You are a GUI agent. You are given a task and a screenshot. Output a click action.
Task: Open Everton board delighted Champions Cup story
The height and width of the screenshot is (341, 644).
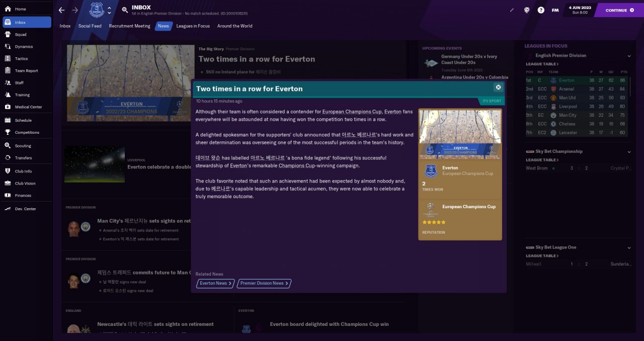click(x=329, y=324)
